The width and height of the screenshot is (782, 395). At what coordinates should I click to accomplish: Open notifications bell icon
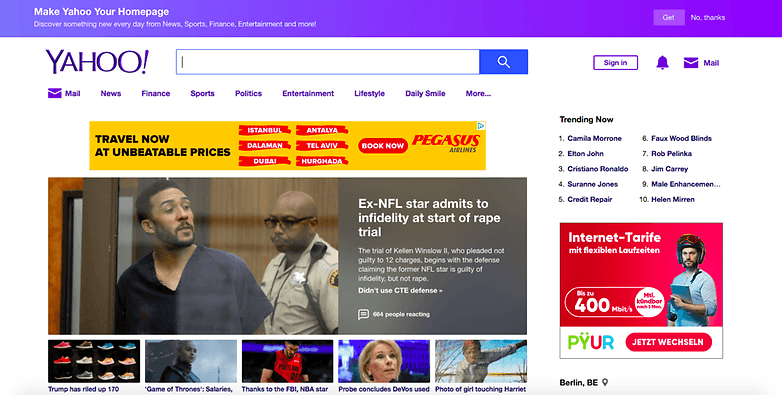point(662,62)
